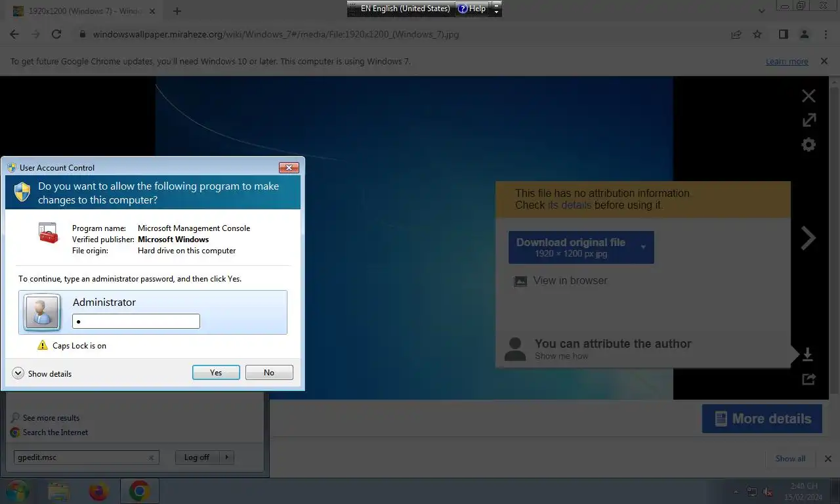Clear the Start menu search text

(152, 458)
